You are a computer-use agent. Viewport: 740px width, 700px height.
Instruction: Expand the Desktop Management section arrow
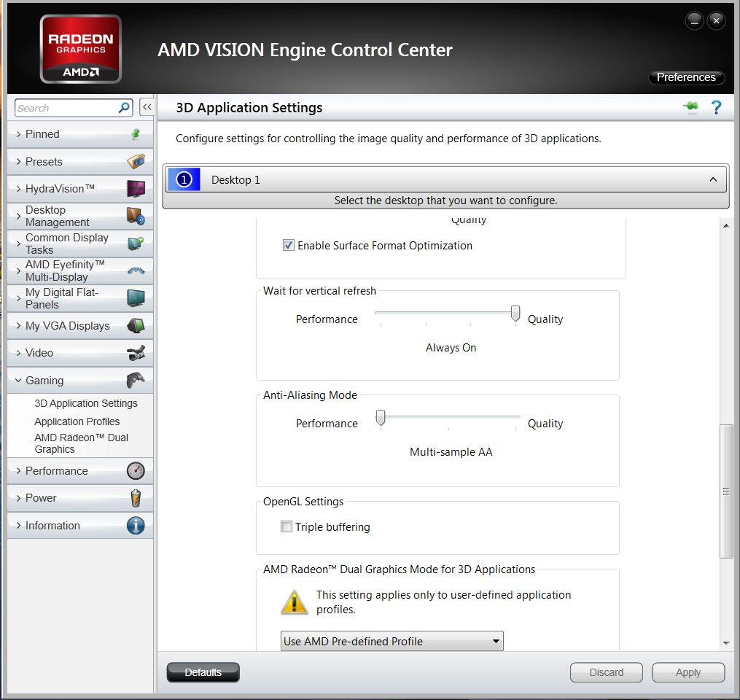pos(19,216)
